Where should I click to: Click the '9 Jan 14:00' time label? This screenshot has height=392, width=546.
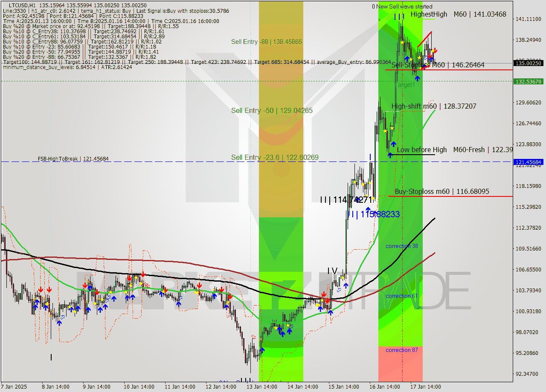(x=97, y=387)
